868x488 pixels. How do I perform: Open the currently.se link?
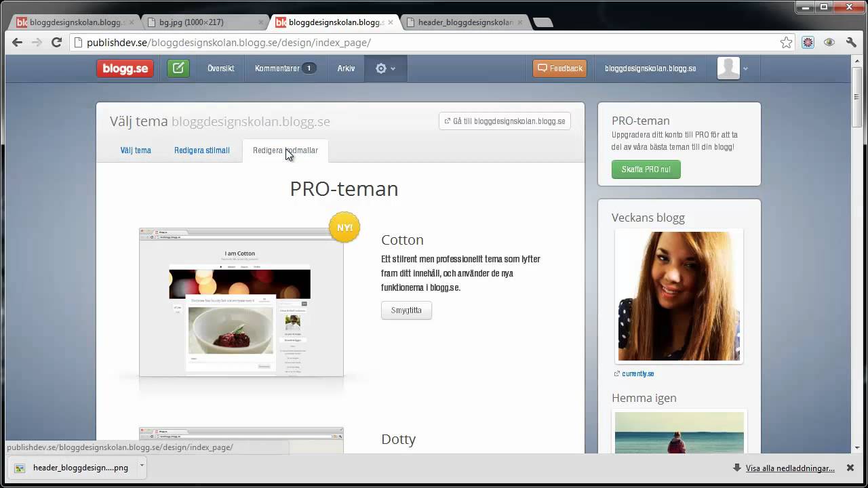click(x=637, y=373)
